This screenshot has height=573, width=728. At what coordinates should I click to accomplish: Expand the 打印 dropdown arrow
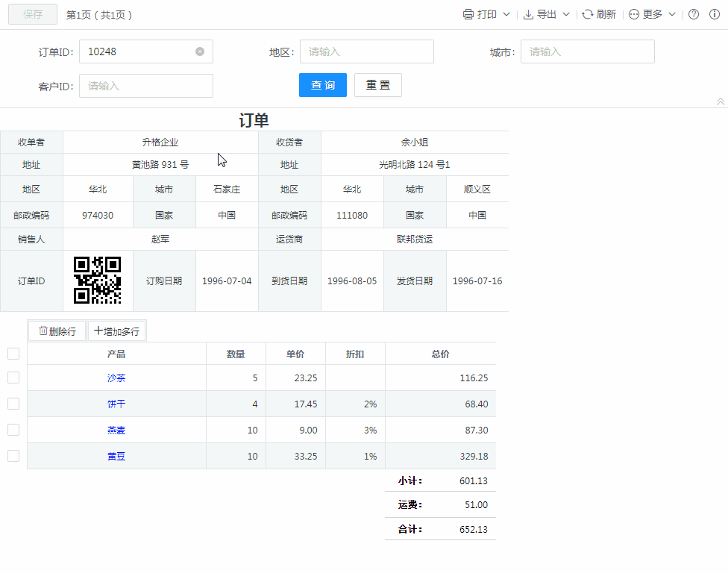click(x=506, y=14)
